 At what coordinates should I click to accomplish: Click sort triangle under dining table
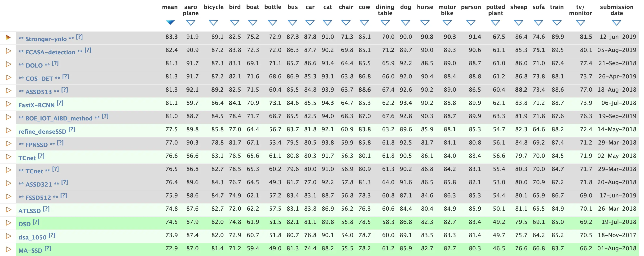tap(385, 23)
